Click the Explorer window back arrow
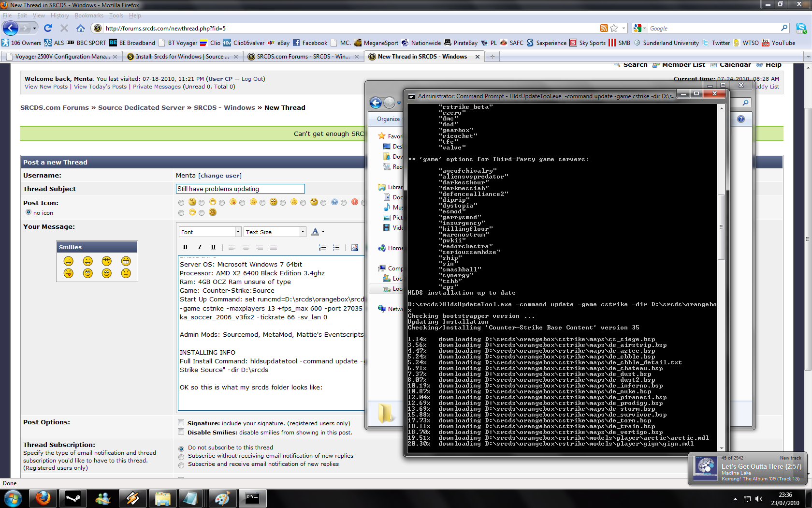Image resolution: width=812 pixels, height=508 pixels. click(376, 103)
